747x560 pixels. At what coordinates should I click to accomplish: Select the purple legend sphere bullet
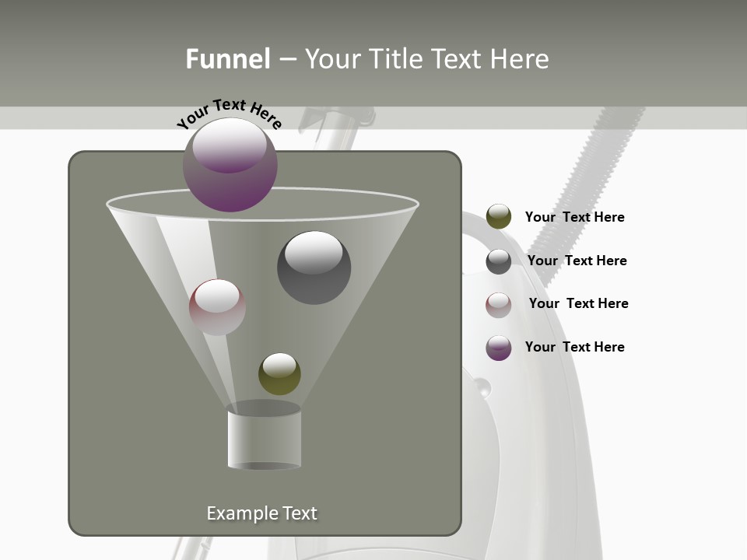pyautogui.click(x=499, y=348)
